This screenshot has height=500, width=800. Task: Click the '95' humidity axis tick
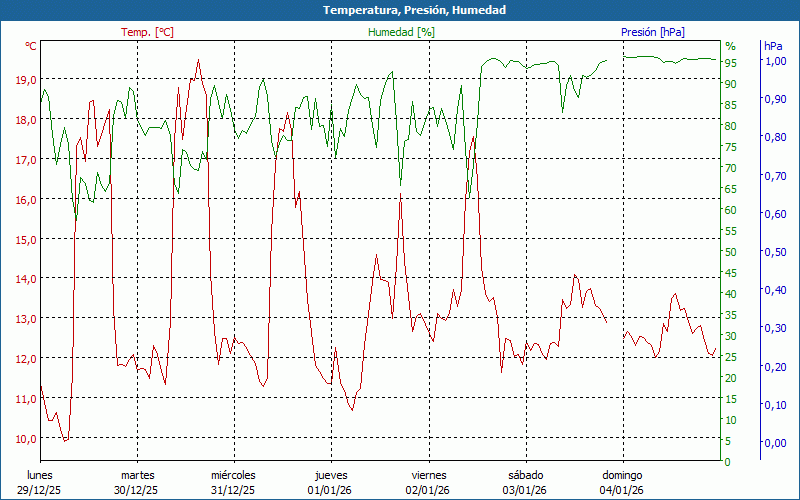pyautogui.click(x=731, y=63)
